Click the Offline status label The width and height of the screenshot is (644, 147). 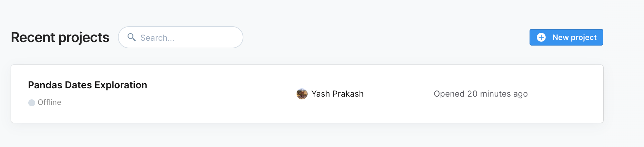coord(49,102)
